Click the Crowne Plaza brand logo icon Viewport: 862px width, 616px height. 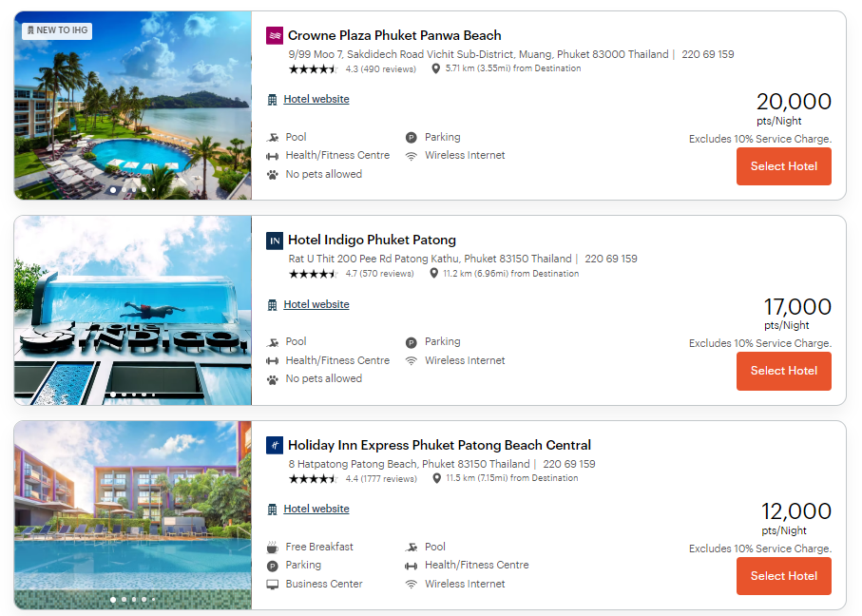(275, 35)
